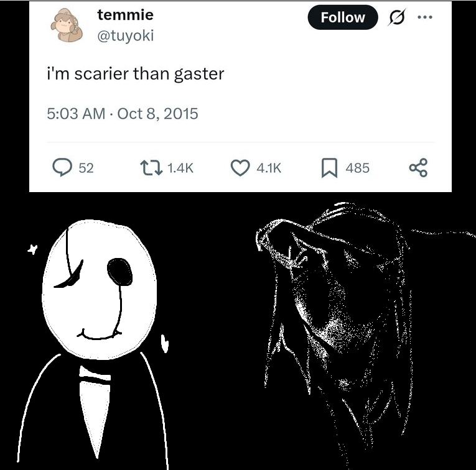Click the share icon
Image resolution: width=476 pixels, height=470 pixels.
tap(418, 168)
